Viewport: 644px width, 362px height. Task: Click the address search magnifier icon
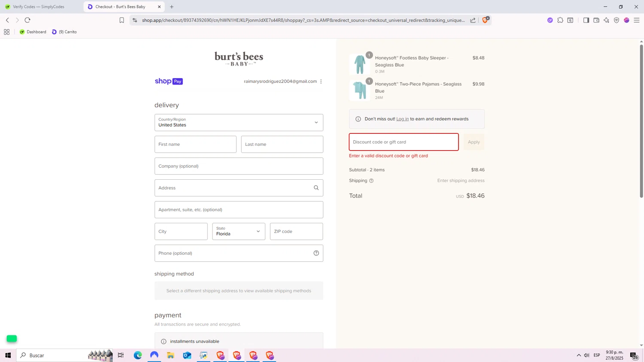(x=316, y=188)
